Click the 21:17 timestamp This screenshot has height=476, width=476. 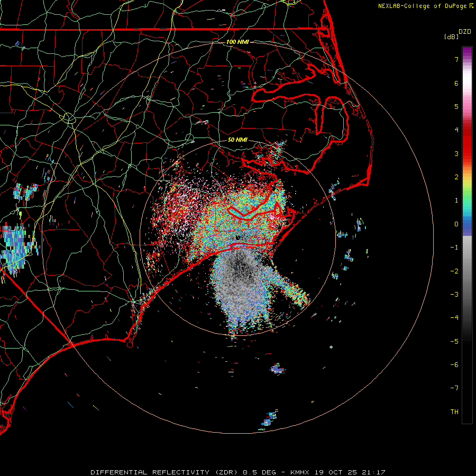click(x=373, y=472)
